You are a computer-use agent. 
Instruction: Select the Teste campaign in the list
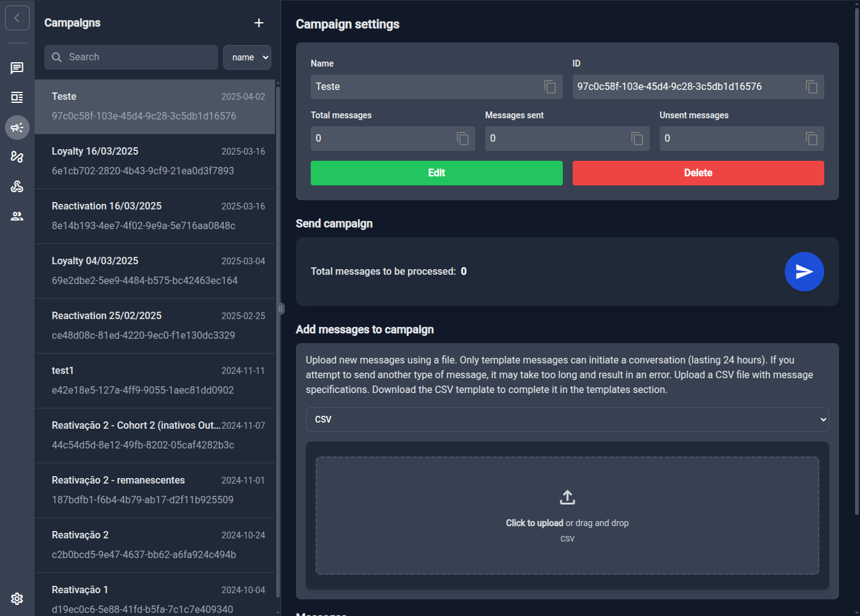154,106
